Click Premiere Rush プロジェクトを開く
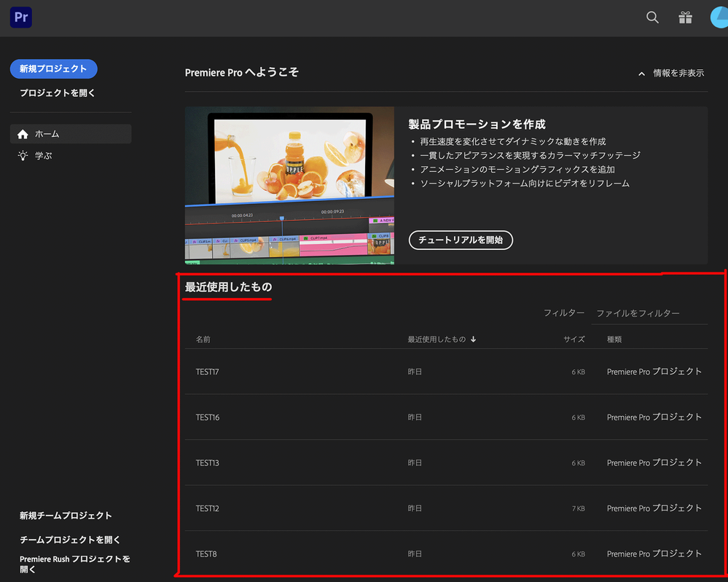728x582 pixels. click(75, 564)
